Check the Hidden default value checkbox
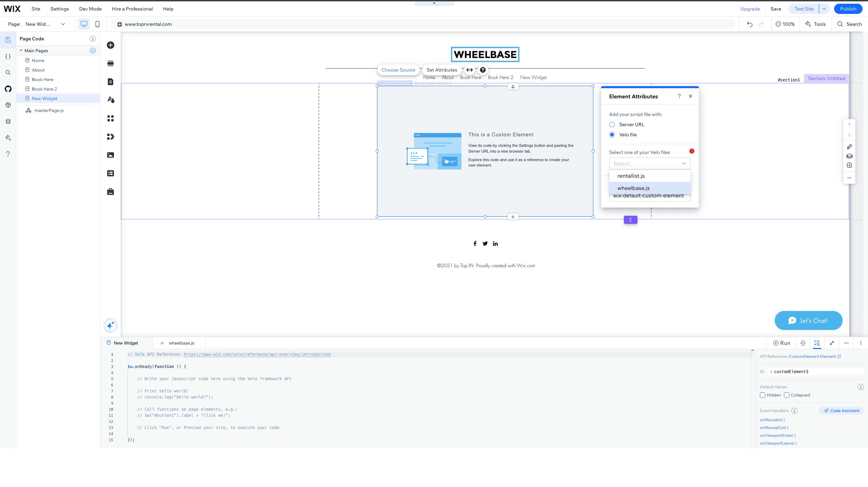This screenshot has width=868, height=487. tap(763, 395)
